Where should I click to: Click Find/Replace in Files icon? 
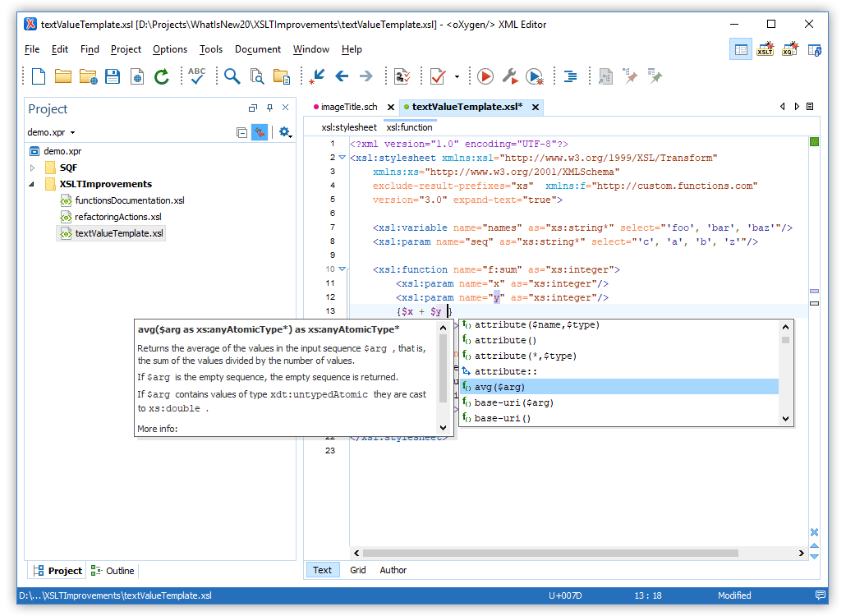tap(257, 76)
